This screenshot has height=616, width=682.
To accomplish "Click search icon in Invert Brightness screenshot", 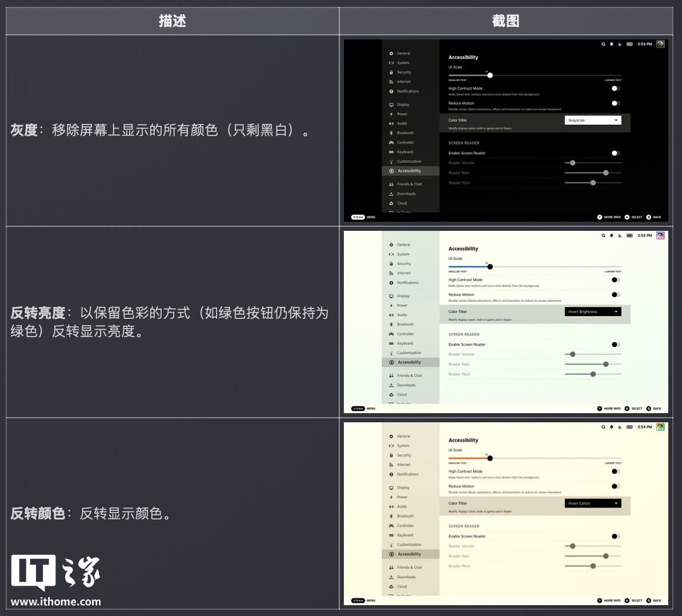I will [603, 235].
